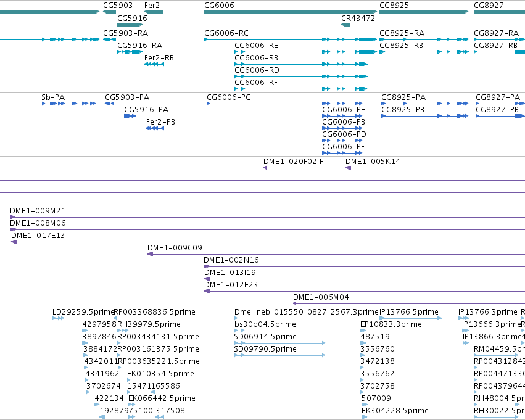The width and height of the screenshot is (525, 420).
Task: Select clone DME1-012E23
Action: click(231, 286)
